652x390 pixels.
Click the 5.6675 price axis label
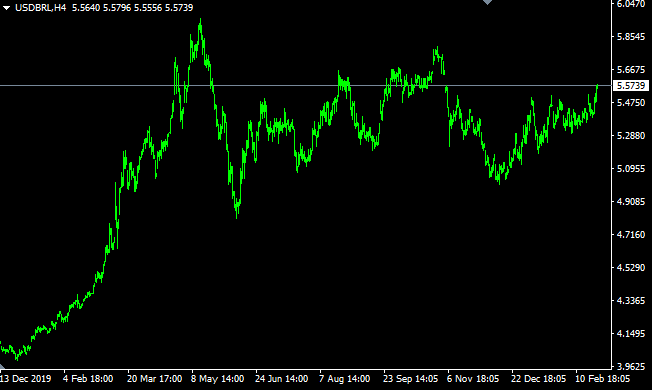(x=631, y=69)
